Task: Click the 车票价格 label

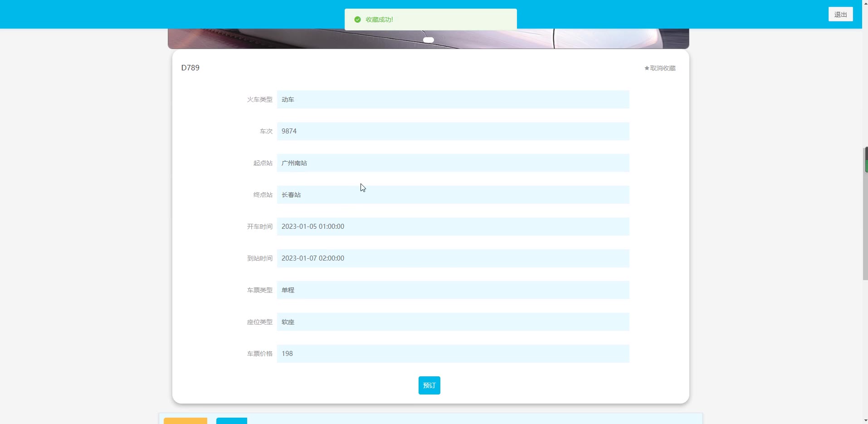Action: click(259, 354)
